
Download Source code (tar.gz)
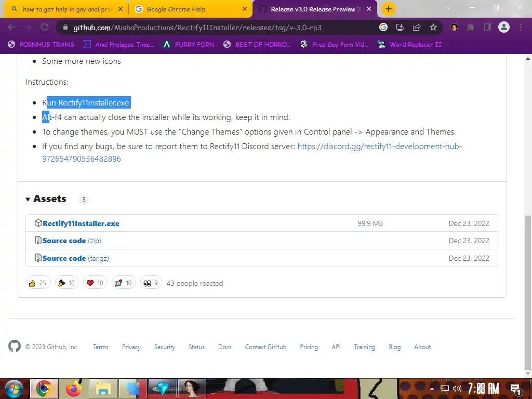point(76,258)
